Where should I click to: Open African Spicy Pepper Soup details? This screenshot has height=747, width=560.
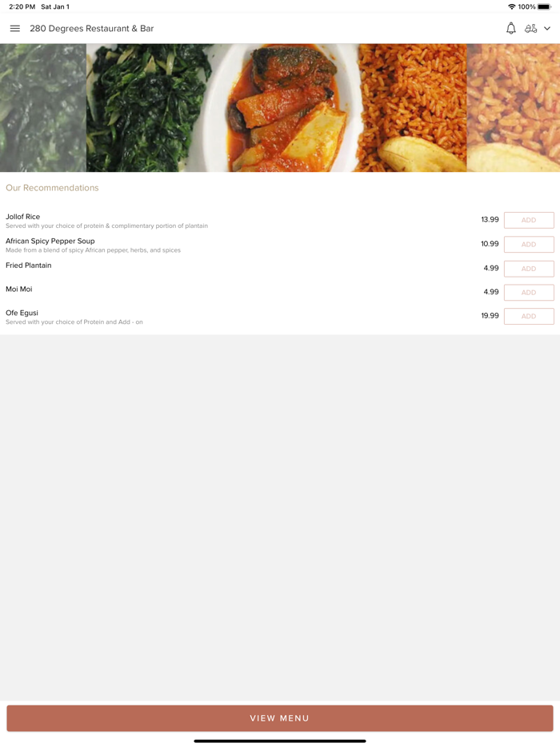tap(50, 241)
